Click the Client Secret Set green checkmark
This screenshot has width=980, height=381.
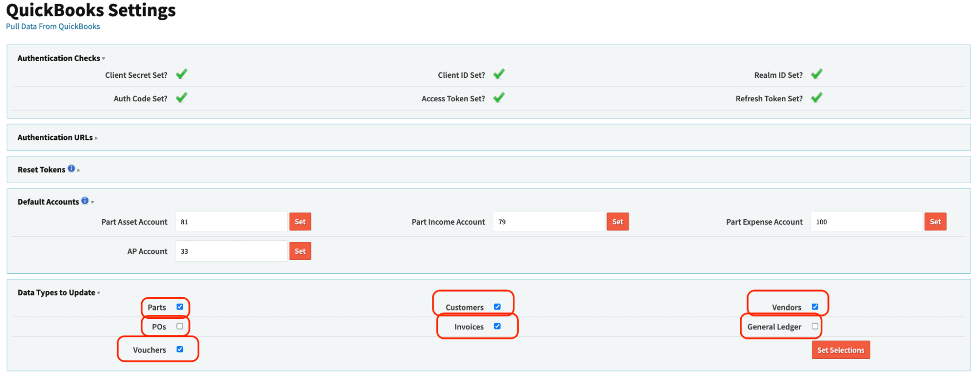[181, 74]
